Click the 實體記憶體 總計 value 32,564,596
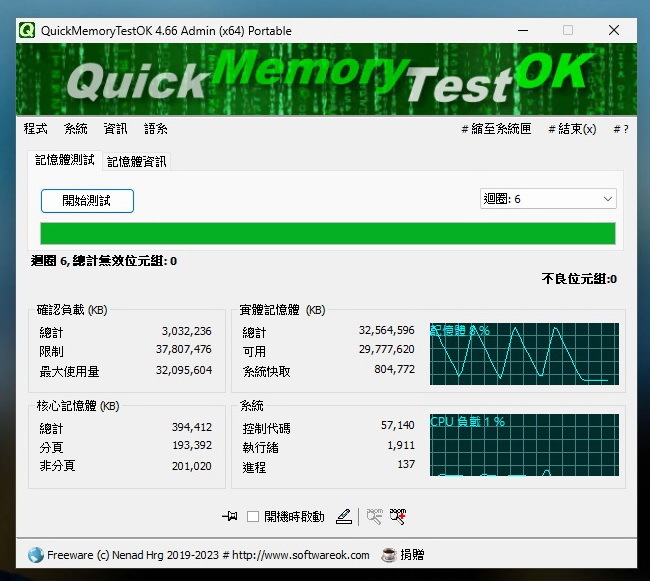The width and height of the screenshot is (650, 581). 386,330
